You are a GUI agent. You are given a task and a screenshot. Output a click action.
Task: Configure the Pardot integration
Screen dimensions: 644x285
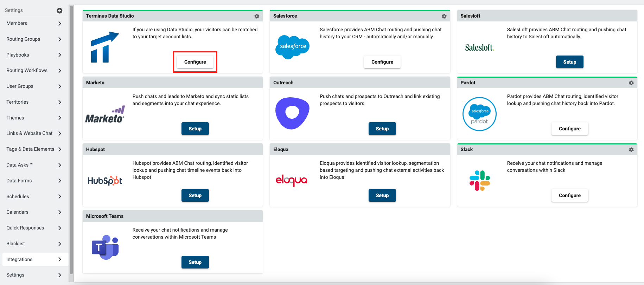pos(569,129)
